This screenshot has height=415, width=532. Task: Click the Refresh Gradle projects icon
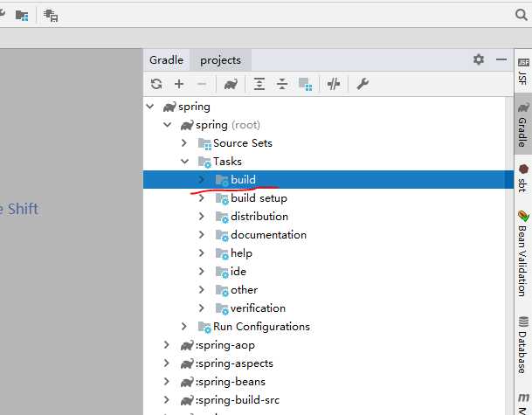coord(156,84)
